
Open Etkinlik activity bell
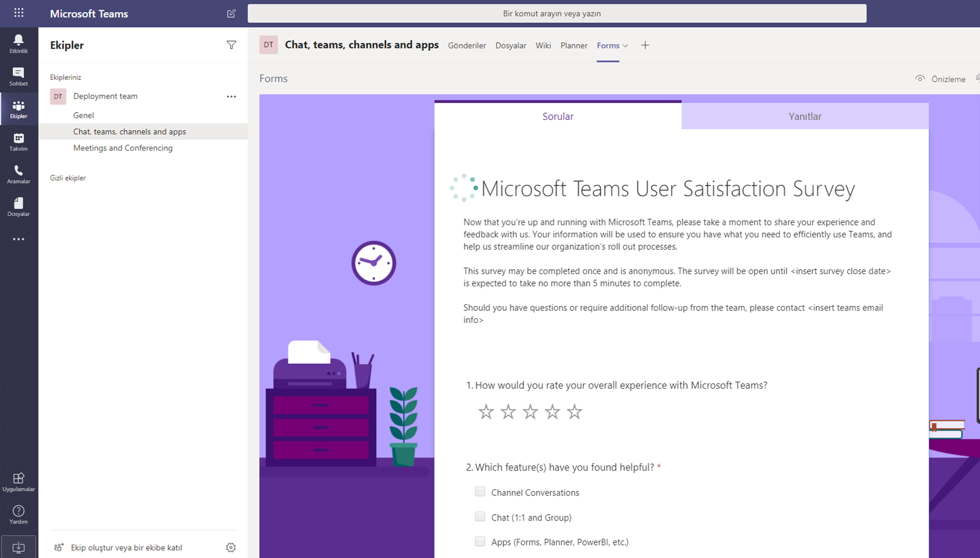coord(19,43)
